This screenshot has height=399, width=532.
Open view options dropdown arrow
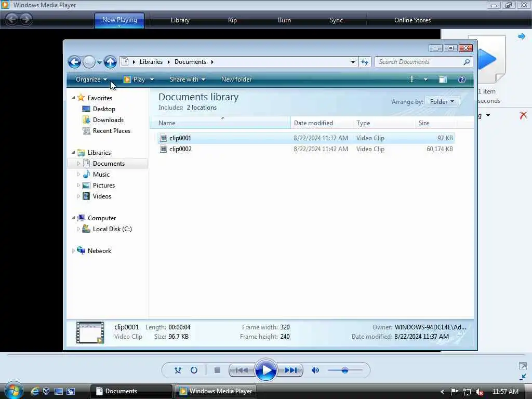point(425,79)
